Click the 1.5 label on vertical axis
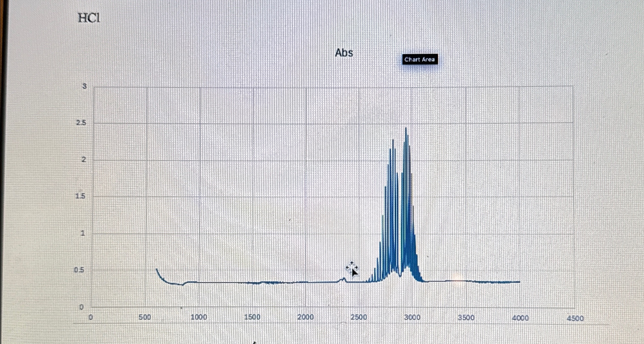The height and width of the screenshot is (344, 644). pos(80,196)
